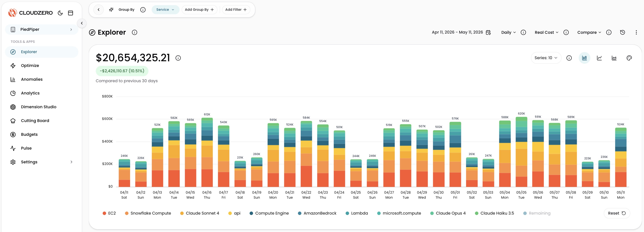Toggle dark mode moon icon

coord(60,13)
